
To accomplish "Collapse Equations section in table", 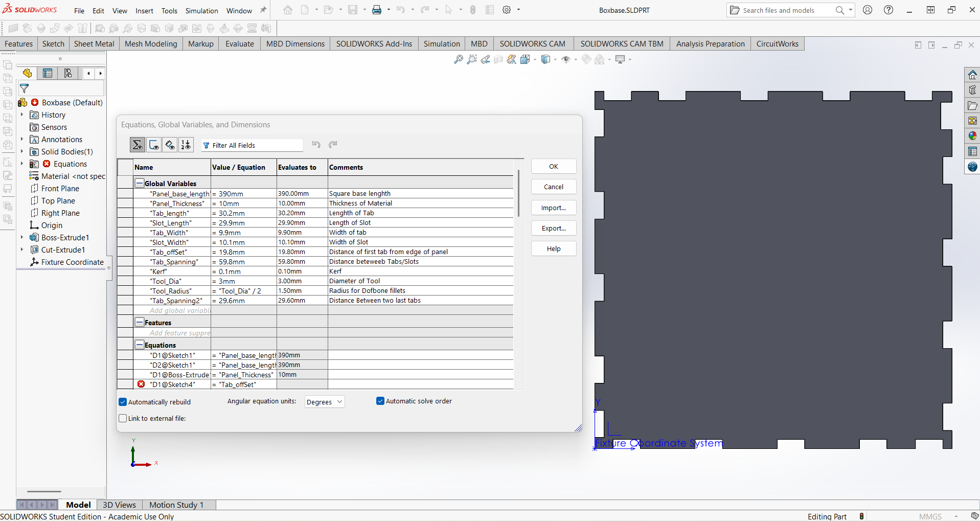I will point(139,345).
